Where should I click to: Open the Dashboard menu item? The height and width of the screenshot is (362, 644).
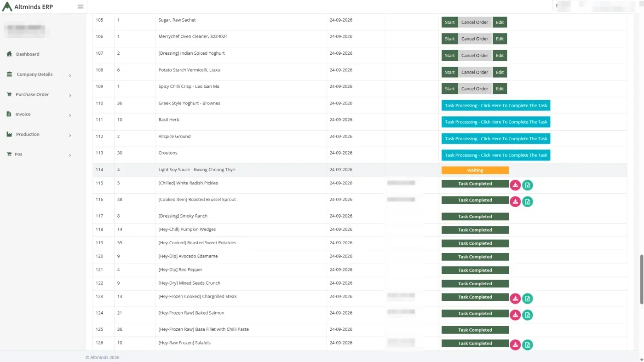click(x=28, y=54)
